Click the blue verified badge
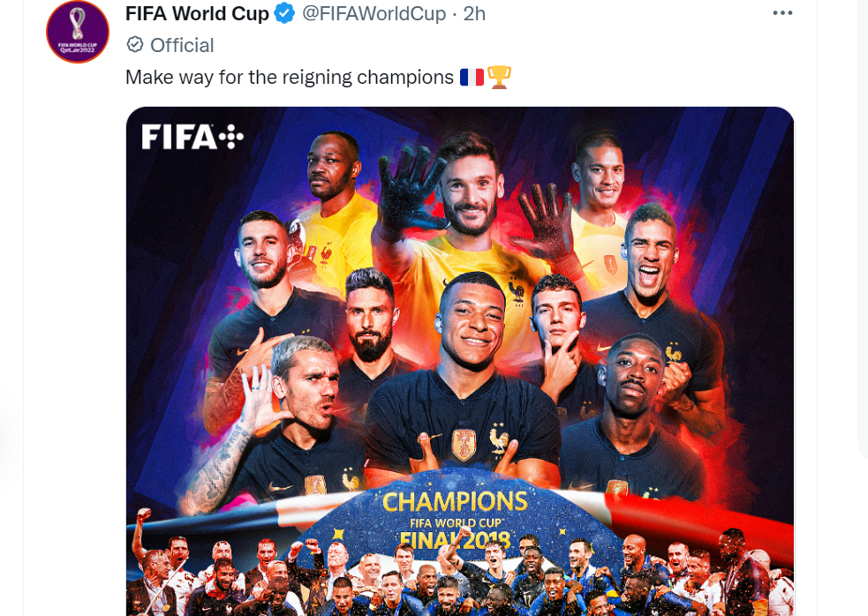 pyautogui.click(x=284, y=13)
